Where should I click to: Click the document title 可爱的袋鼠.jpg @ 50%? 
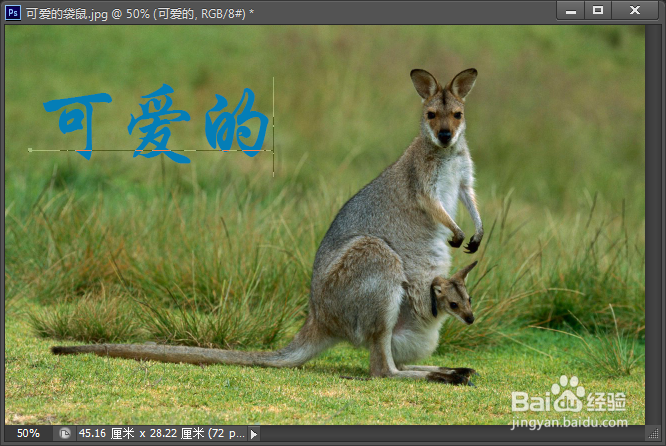[x=88, y=14]
